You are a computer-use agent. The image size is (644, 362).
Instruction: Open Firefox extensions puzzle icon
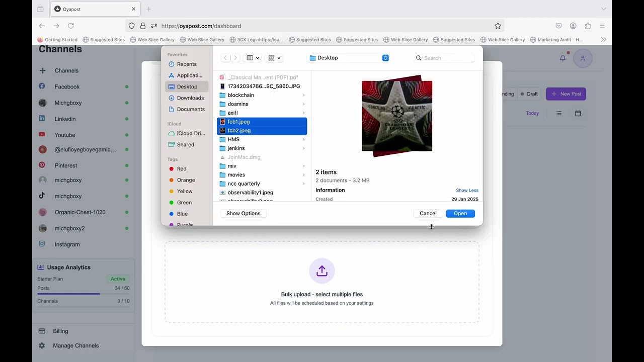click(x=588, y=26)
